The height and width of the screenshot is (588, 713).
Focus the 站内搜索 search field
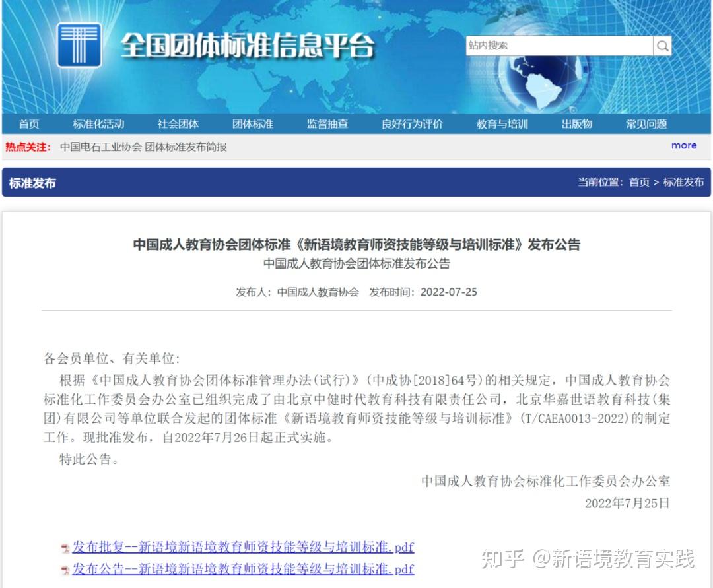click(x=559, y=46)
